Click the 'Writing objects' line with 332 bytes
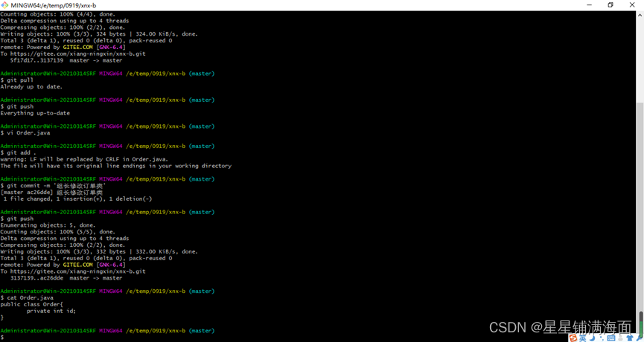This screenshot has width=644, height=342. (99, 251)
